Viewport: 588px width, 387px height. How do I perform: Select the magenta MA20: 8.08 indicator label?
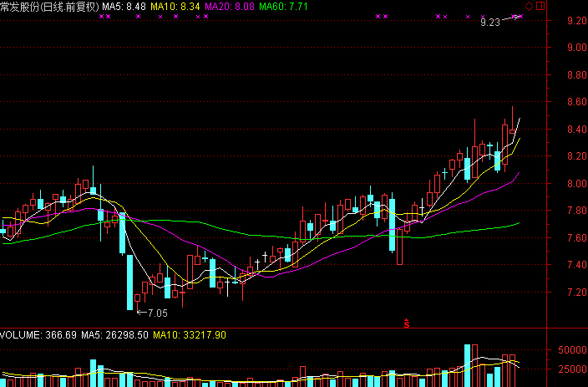[230, 7]
